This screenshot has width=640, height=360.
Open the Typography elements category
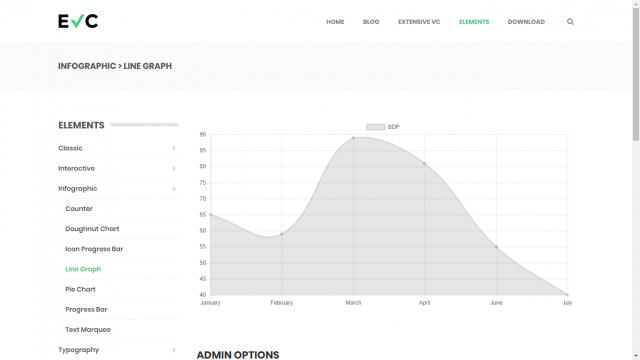78,350
